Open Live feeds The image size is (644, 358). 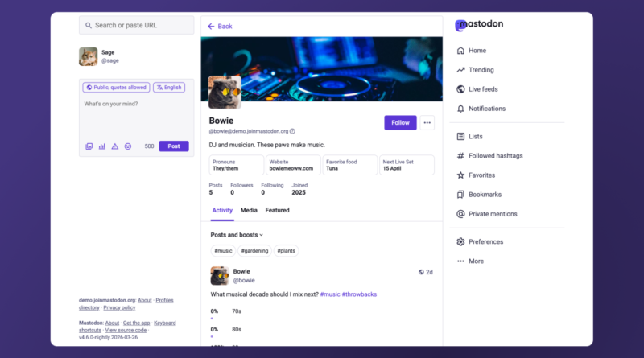tap(477, 89)
